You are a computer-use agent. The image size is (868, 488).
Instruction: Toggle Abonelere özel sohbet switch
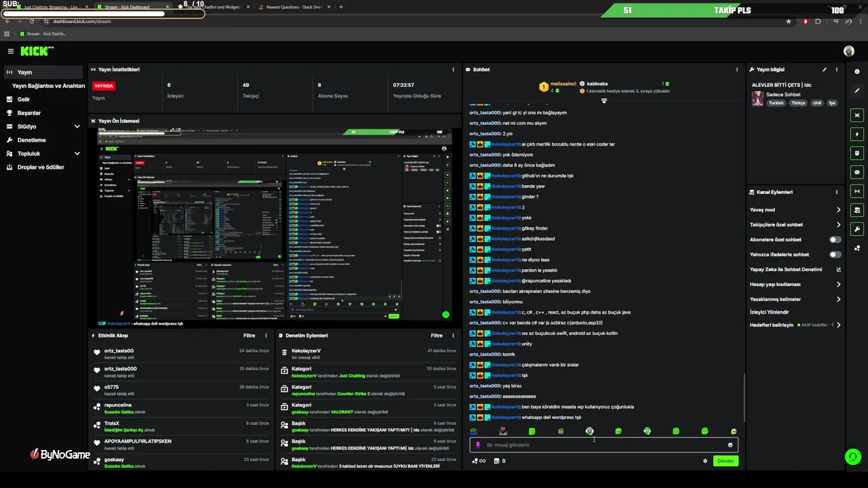click(x=835, y=239)
